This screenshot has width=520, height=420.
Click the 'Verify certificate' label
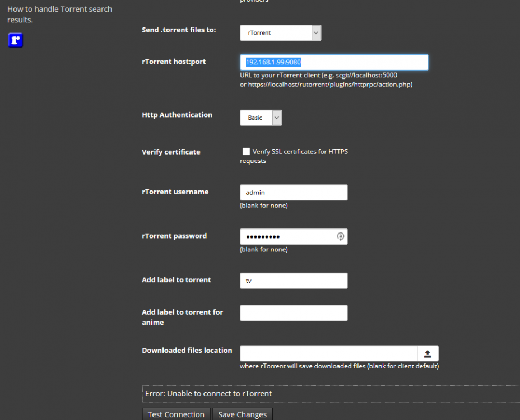[x=171, y=152]
